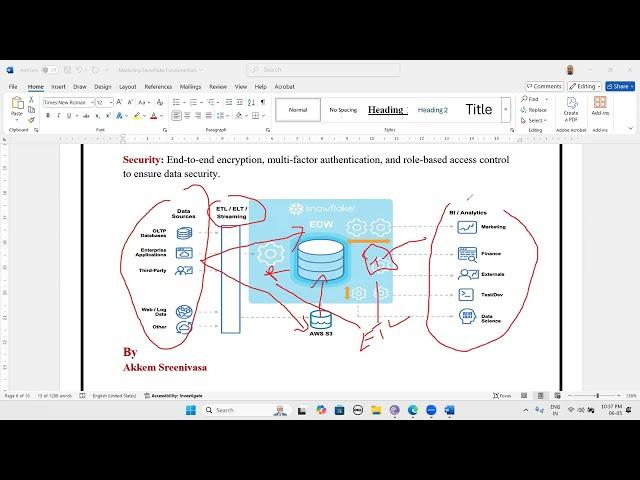Switch to the Insert tab
Image resolution: width=640 pixels, height=480 pixels.
58,87
